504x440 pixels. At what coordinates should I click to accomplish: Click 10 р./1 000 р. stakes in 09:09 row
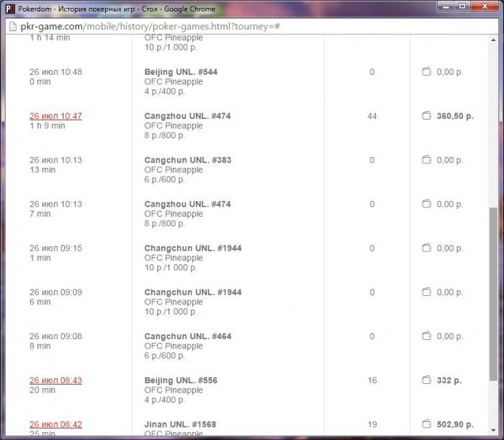coord(171,311)
